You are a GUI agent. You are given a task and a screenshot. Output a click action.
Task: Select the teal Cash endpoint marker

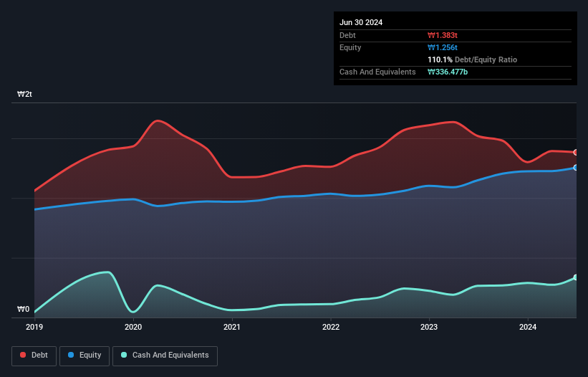576,277
